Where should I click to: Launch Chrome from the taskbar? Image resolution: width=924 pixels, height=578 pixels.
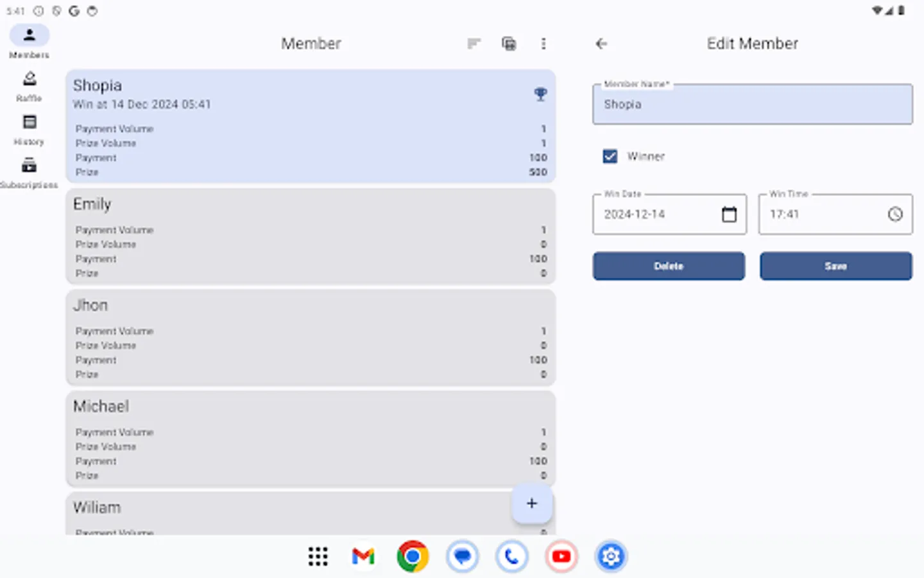point(413,556)
